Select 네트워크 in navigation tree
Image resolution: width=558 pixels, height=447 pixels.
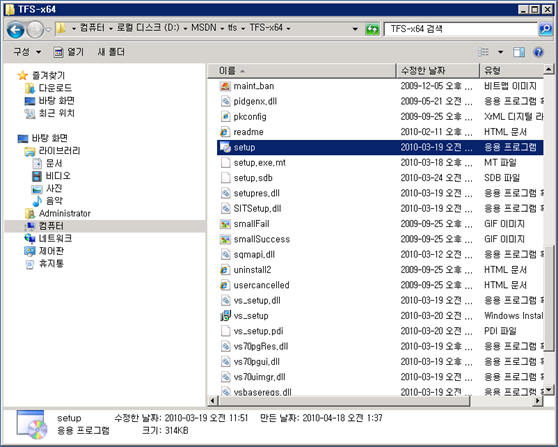(x=55, y=238)
